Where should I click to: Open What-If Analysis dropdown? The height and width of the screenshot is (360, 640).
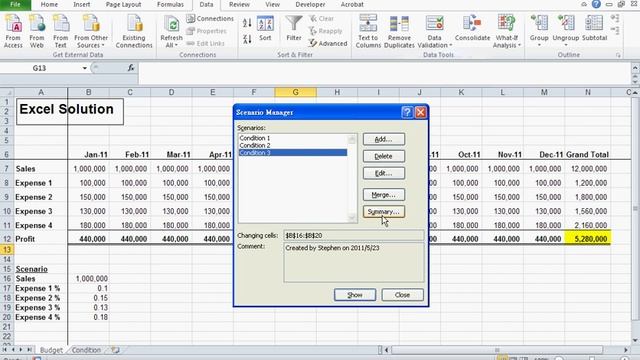pos(507,31)
